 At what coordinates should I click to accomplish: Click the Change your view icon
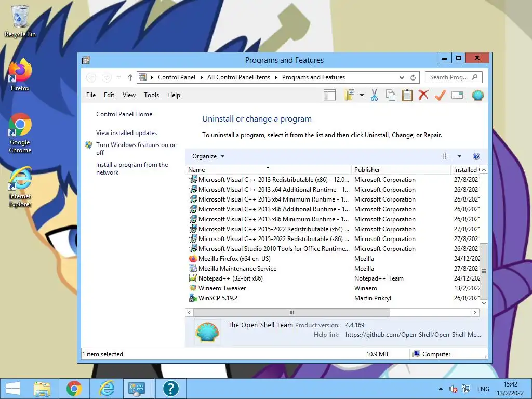point(447,156)
